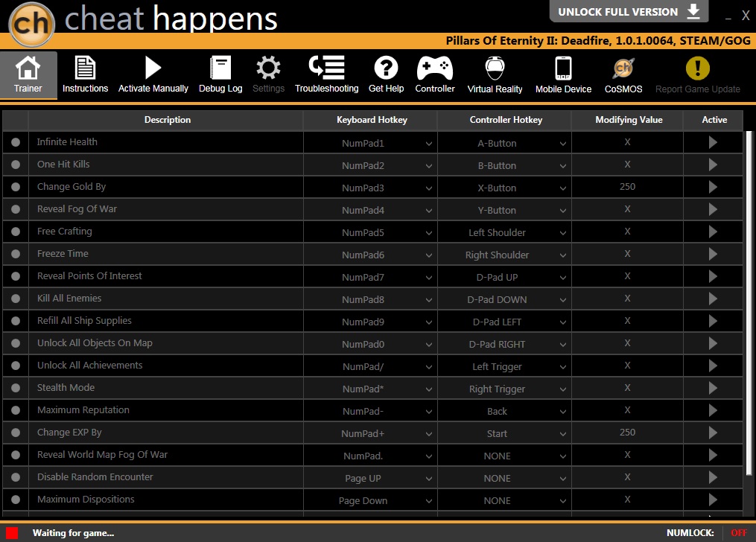Activate Stealth Mode play arrow
756x542 pixels.
point(713,388)
